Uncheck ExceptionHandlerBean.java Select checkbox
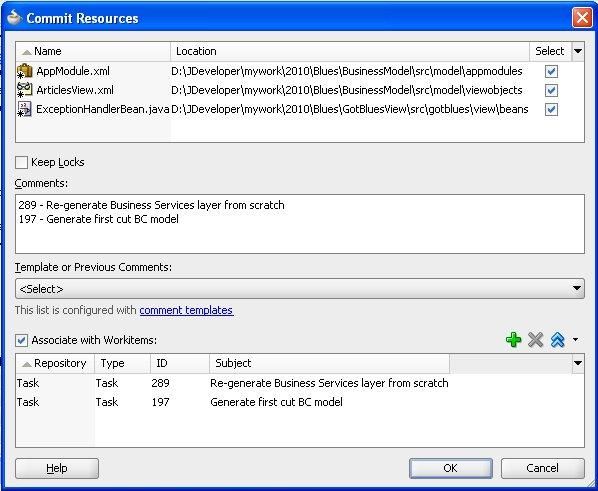The height and width of the screenshot is (491, 598). [x=551, y=109]
